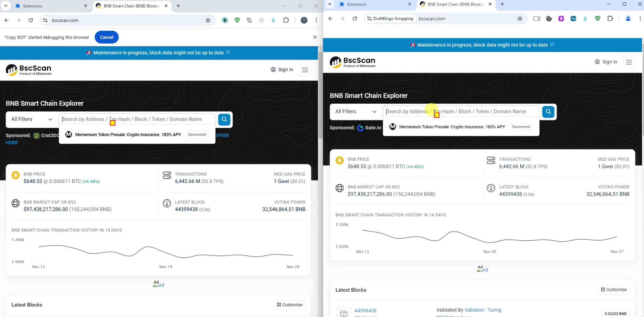Reload page in left browser window
Screen dimensions: 644x317
click(31, 20)
